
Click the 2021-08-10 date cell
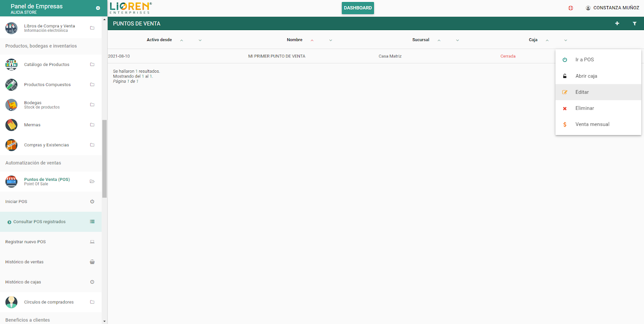(119, 56)
